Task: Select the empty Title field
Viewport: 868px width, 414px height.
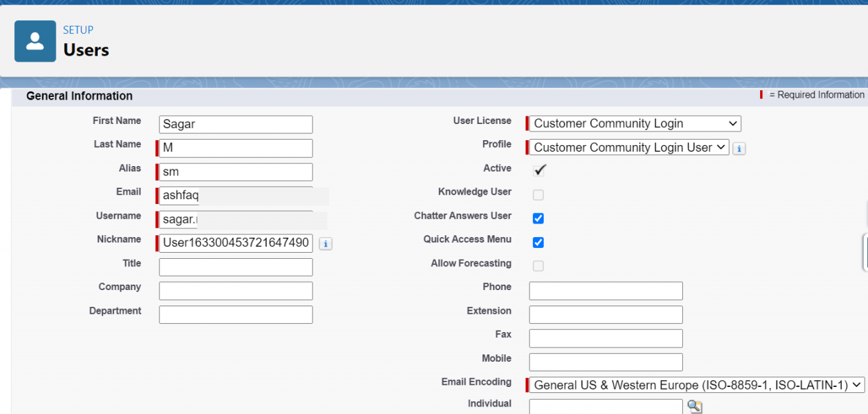Action: (235, 266)
